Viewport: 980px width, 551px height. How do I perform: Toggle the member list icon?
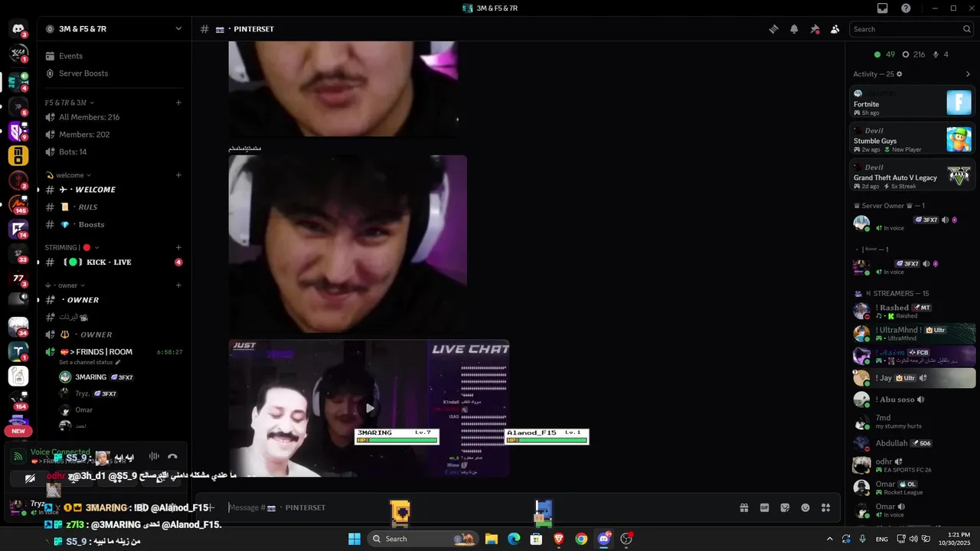(x=835, y=29)
